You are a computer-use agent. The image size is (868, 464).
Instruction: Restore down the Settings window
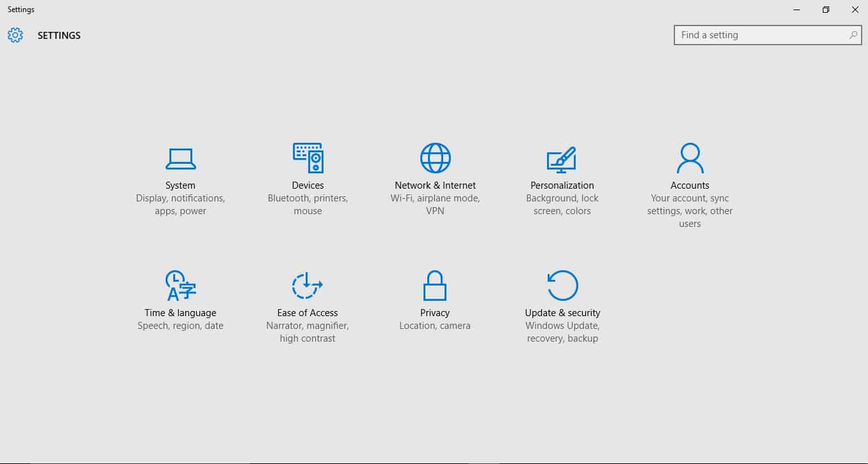pos(826,10)
